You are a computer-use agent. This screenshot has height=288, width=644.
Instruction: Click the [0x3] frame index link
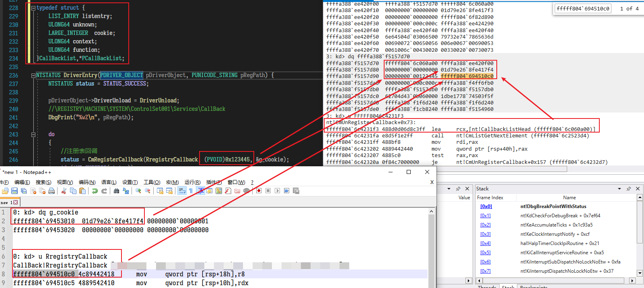click(486, 234)
